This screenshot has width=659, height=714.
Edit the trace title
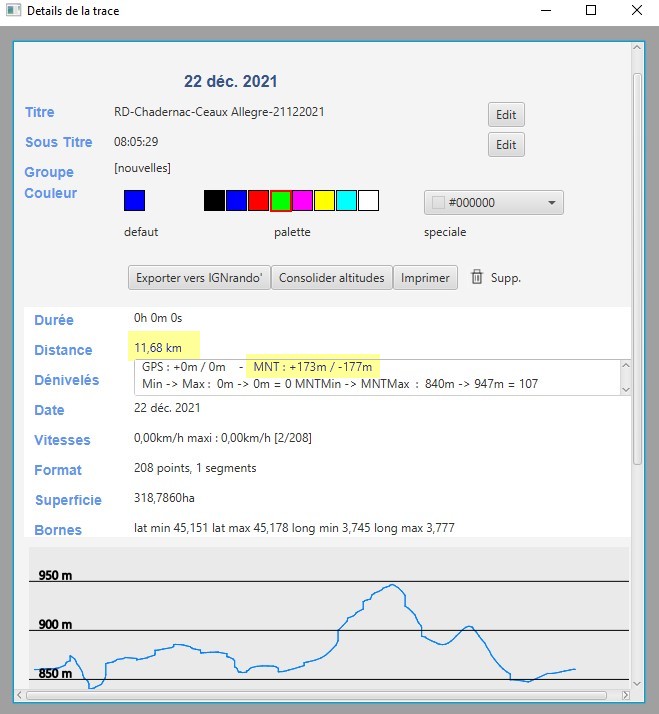[506, 115]
